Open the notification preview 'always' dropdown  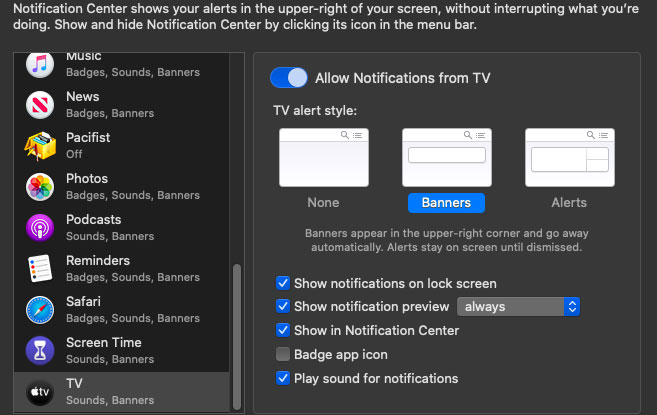coord(518,306)
